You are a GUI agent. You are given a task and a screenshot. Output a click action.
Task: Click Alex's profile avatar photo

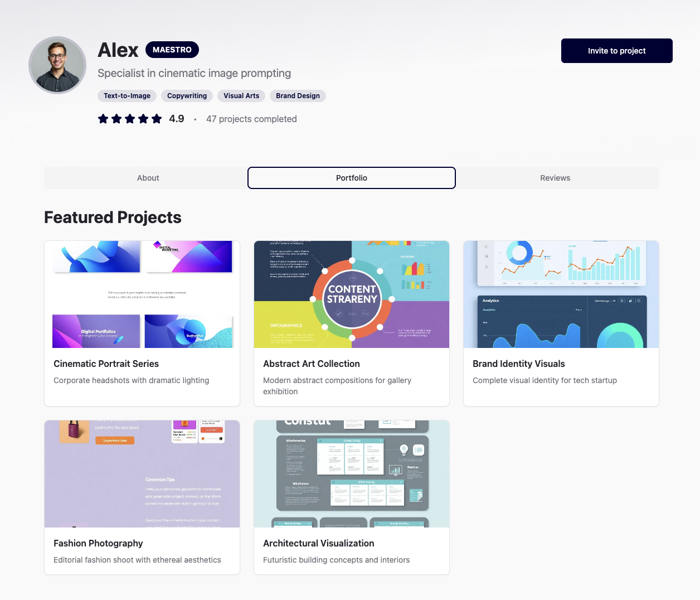click(57, 65)
